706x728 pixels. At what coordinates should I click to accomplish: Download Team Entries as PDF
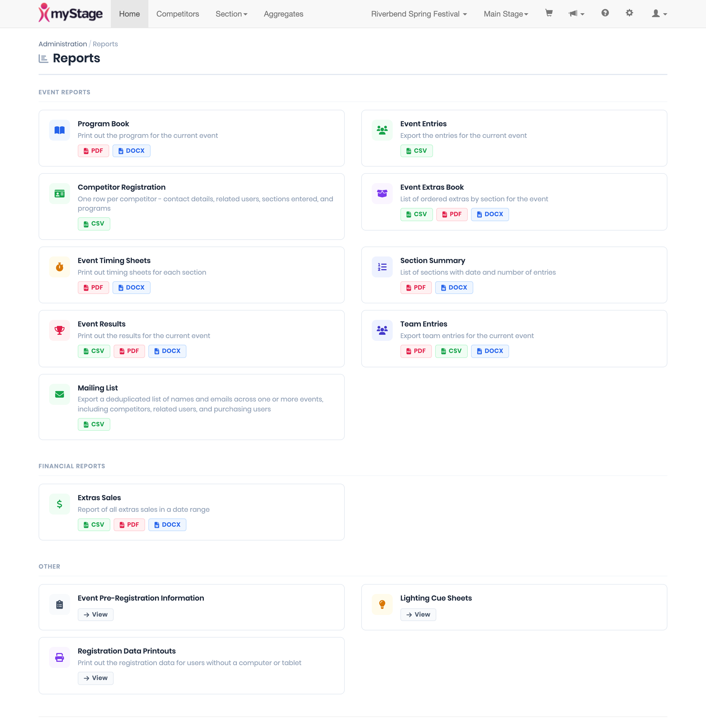416,351
